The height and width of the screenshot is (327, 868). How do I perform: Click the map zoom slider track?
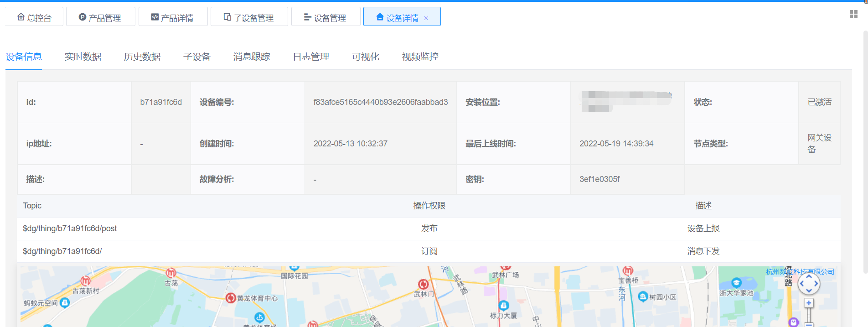(809, 315)
